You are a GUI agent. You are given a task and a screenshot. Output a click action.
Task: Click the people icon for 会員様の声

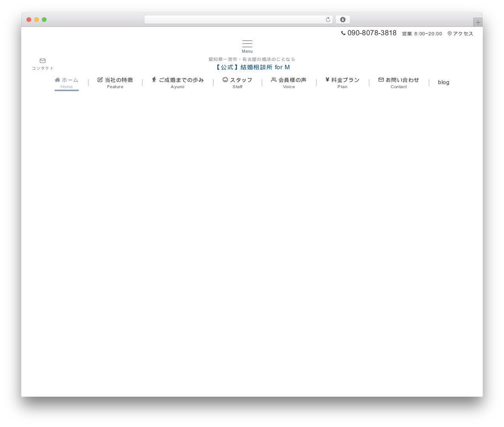pos(274,80)
